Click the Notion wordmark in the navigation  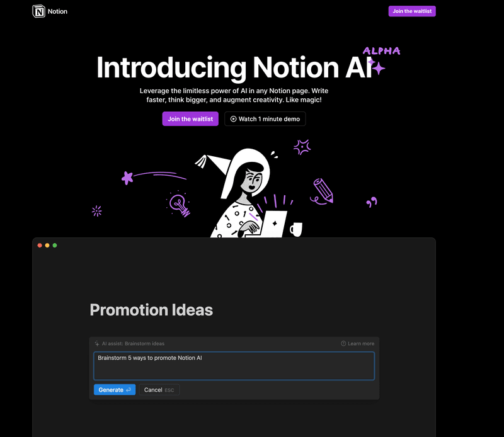tap(57, 11)
